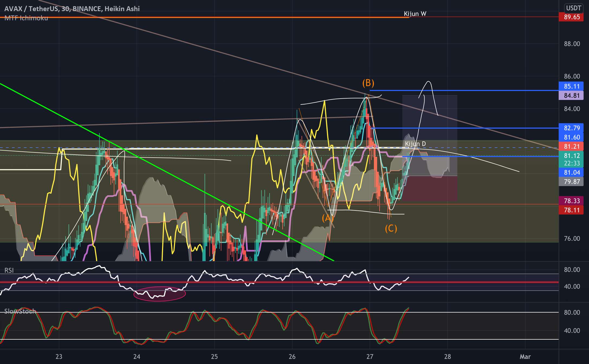Click the 23 date on time axis
This screenshot has height=364, width=589.
(x=59, y=357)
